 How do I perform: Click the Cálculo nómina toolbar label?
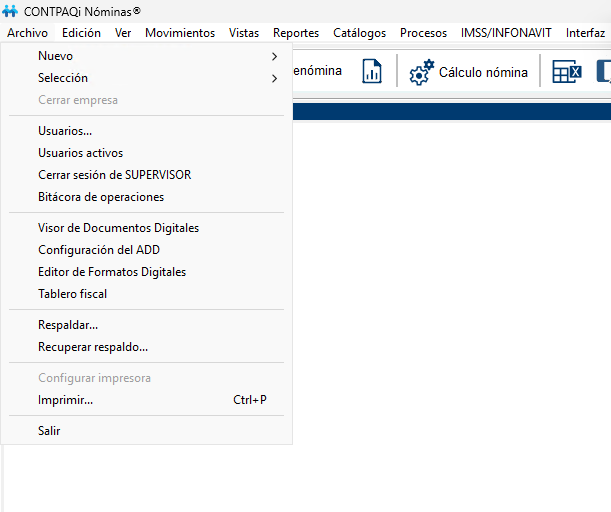pos(483,72)
